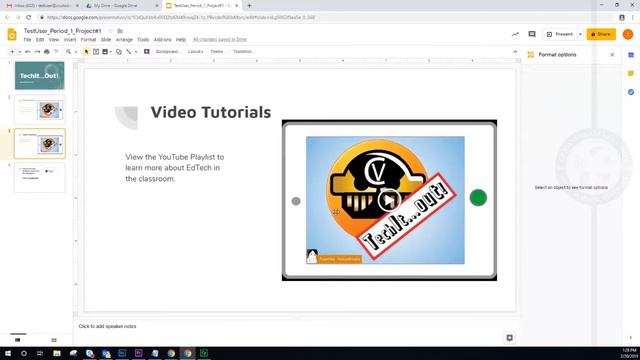The width and height of the screenshot is (640, 360).
Task: Start presentation with Present button
Action: pyautogui.click(x=560, y=34)
